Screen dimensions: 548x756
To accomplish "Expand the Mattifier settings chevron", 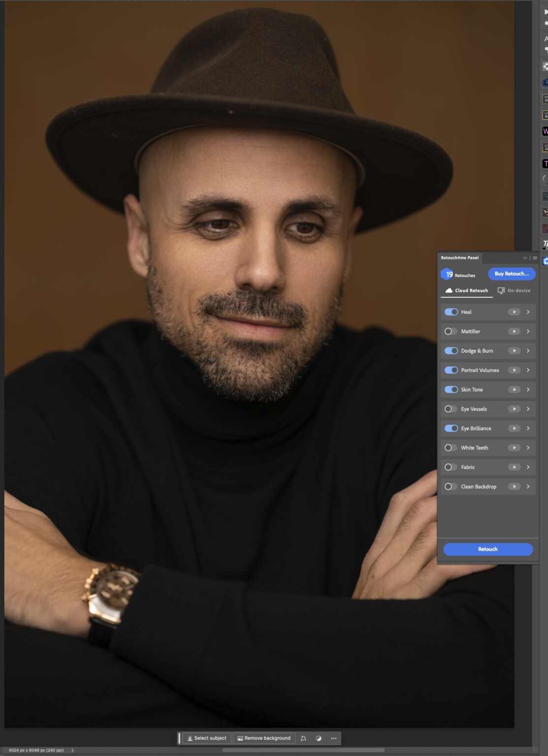I will pos(528,331).
